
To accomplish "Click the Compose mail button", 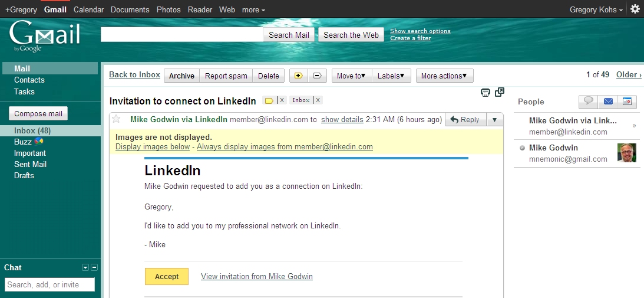I will pos(38,114).
